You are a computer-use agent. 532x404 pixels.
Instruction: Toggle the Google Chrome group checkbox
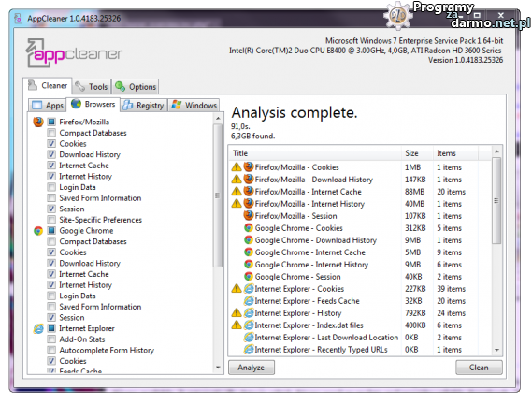point(51,230)
